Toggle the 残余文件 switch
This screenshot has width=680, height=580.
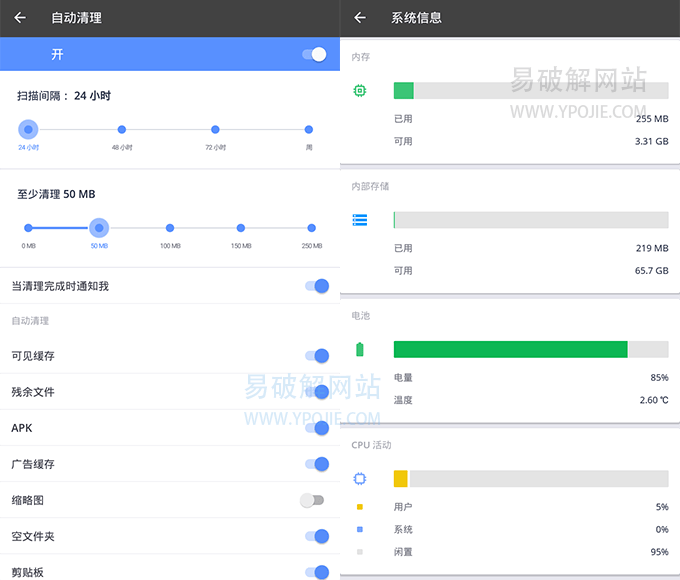coord(317,392)
